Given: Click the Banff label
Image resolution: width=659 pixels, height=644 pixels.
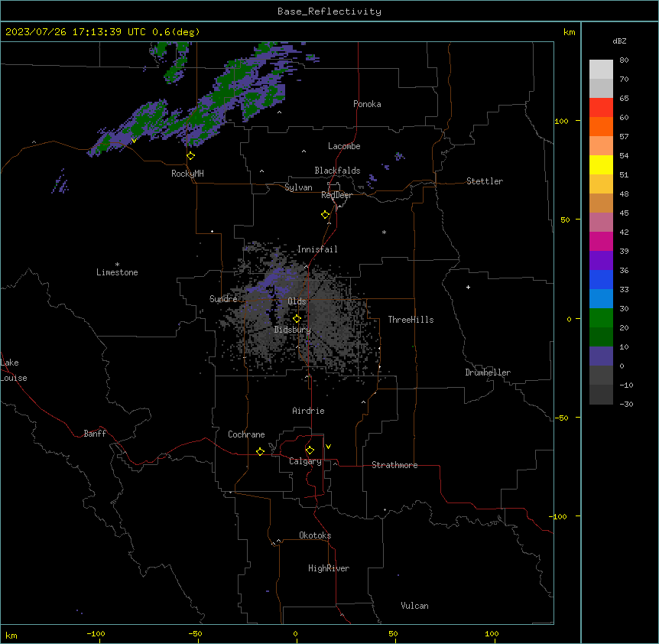Looking at the screenshot, I should click(95, 434).
